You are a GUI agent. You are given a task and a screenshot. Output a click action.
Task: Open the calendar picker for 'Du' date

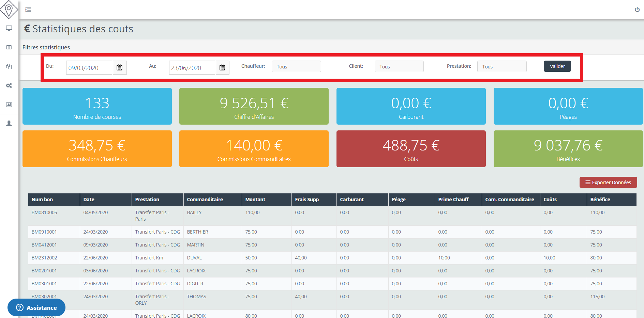[x=120, y=68]
